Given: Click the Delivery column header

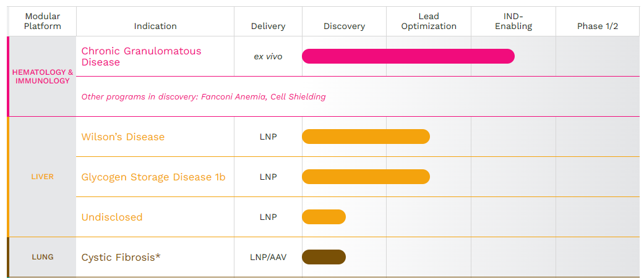Looking at the screenshot, I should click(x=268, y=26).
